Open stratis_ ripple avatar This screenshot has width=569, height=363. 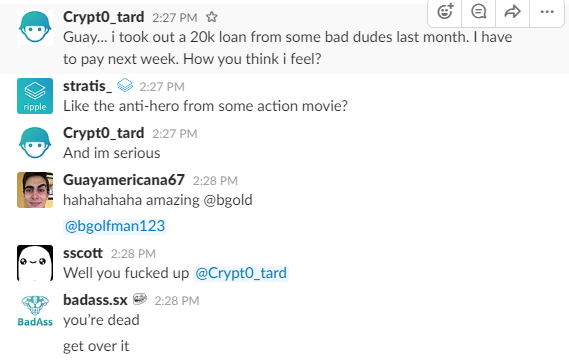coord(35,96)
